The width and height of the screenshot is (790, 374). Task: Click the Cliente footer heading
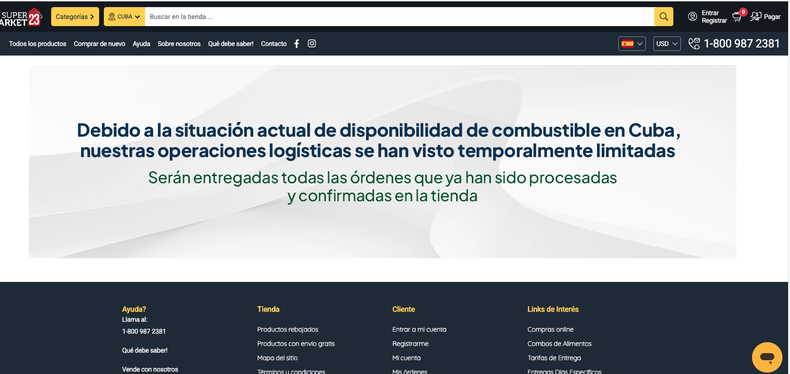coord(404,309)
